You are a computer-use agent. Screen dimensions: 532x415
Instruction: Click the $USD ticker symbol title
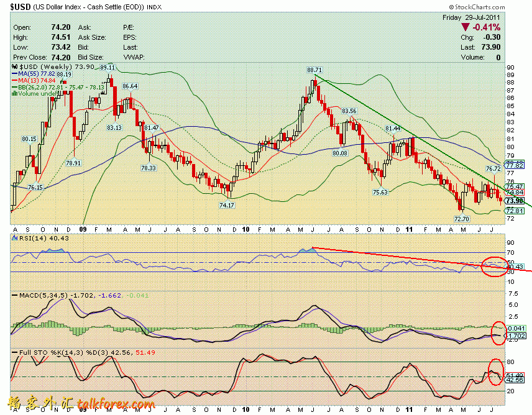click(21, 7)
